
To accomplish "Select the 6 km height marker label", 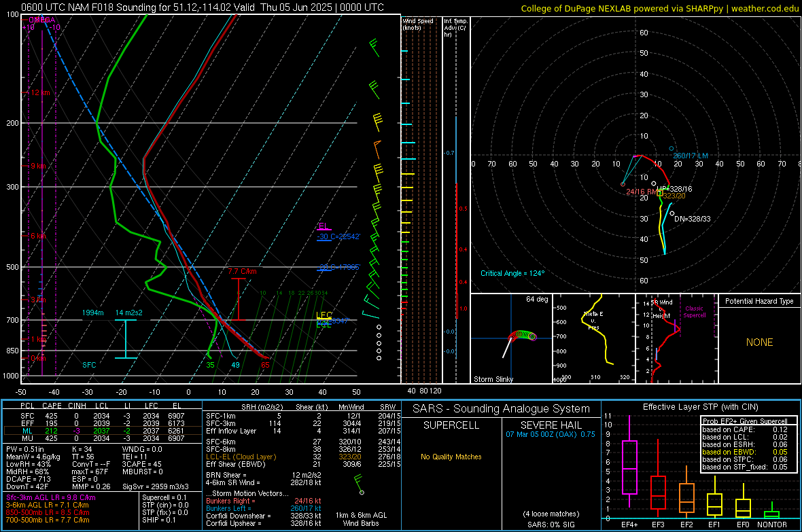I will click(39, 236).
